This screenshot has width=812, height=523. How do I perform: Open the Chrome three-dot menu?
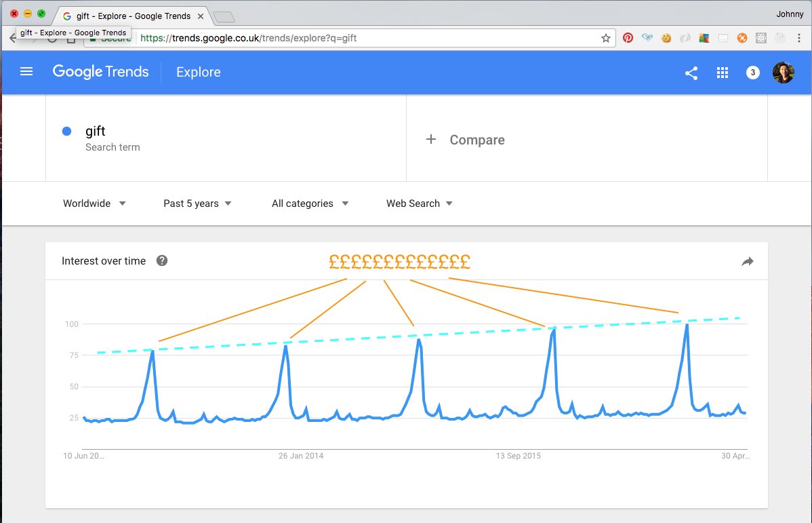(799, 38)
